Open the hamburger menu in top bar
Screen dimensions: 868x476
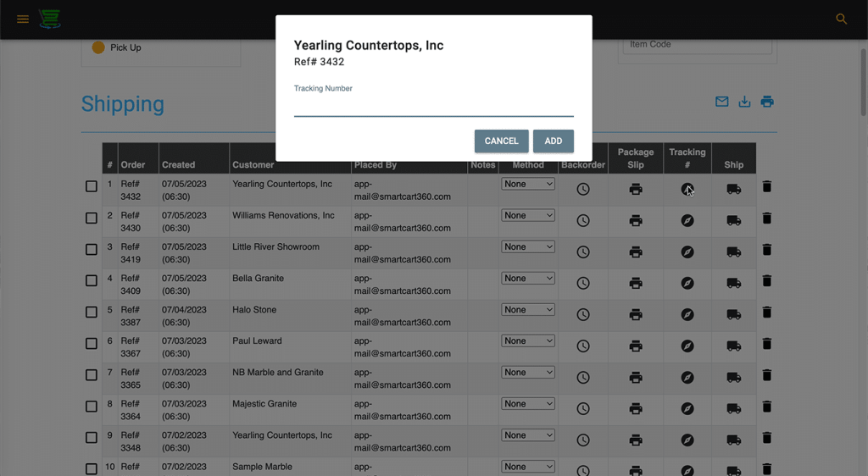click(23, 19)
